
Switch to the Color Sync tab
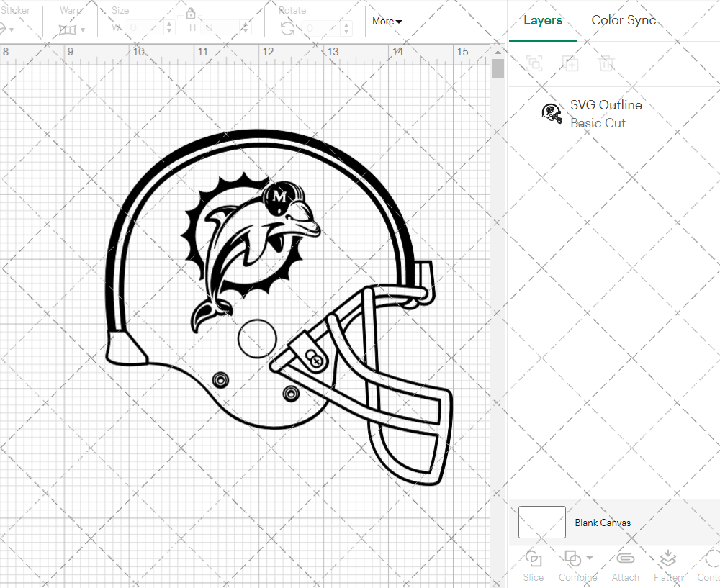point(624,20)
